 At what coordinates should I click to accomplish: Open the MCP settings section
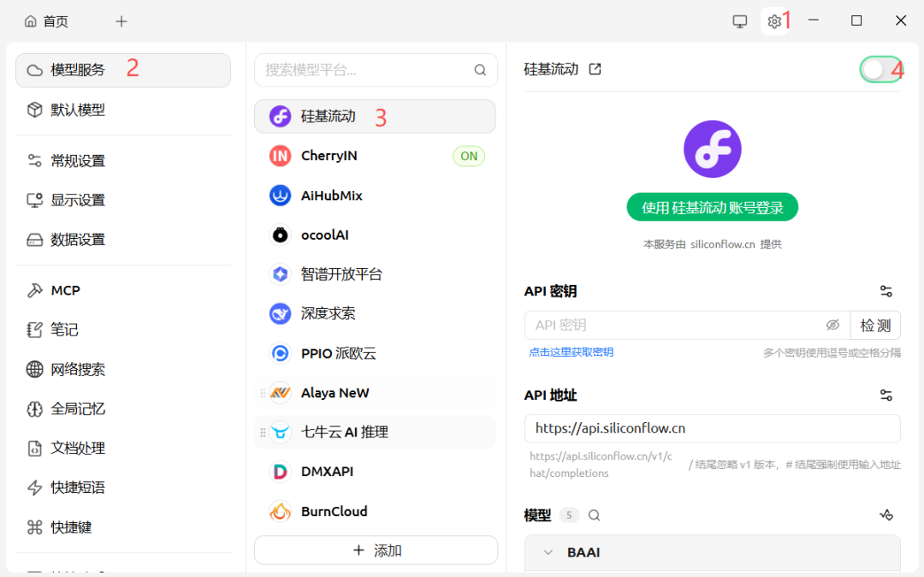[x=123, y=290]
